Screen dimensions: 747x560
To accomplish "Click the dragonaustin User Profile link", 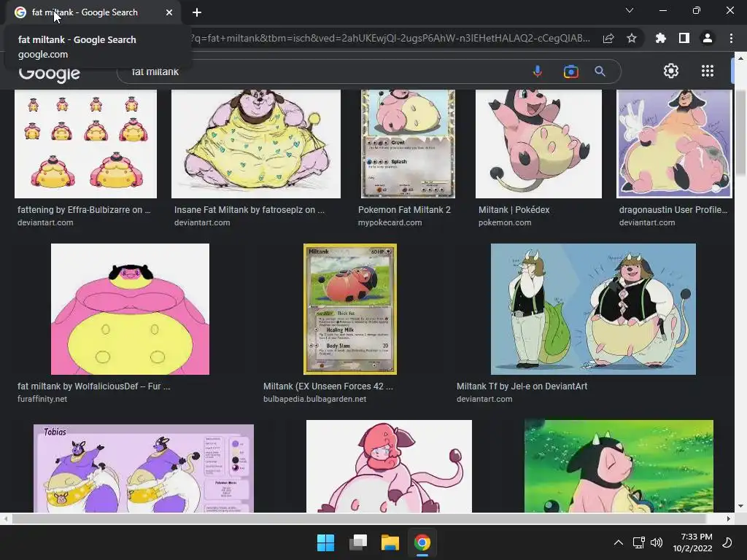I will 673,209.
